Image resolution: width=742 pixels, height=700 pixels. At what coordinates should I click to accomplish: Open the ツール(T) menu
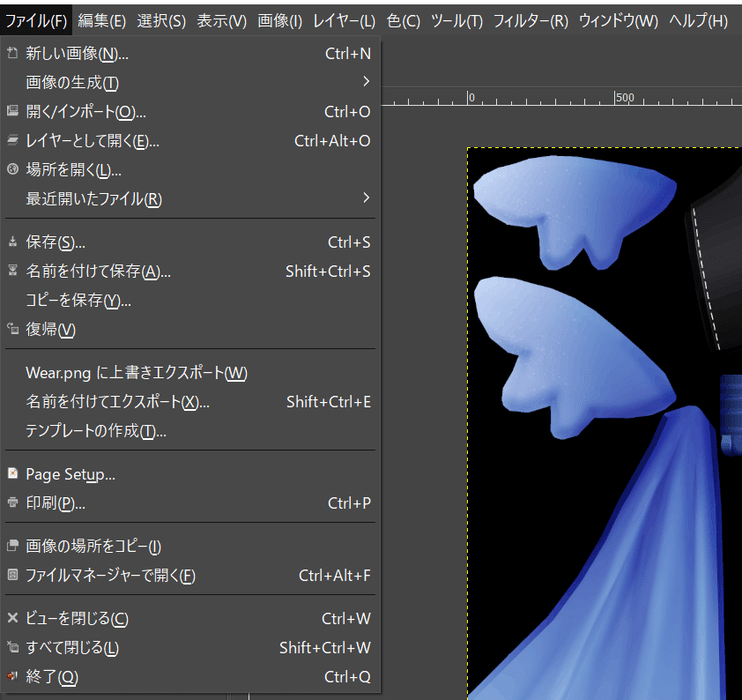tap(456, 21)
